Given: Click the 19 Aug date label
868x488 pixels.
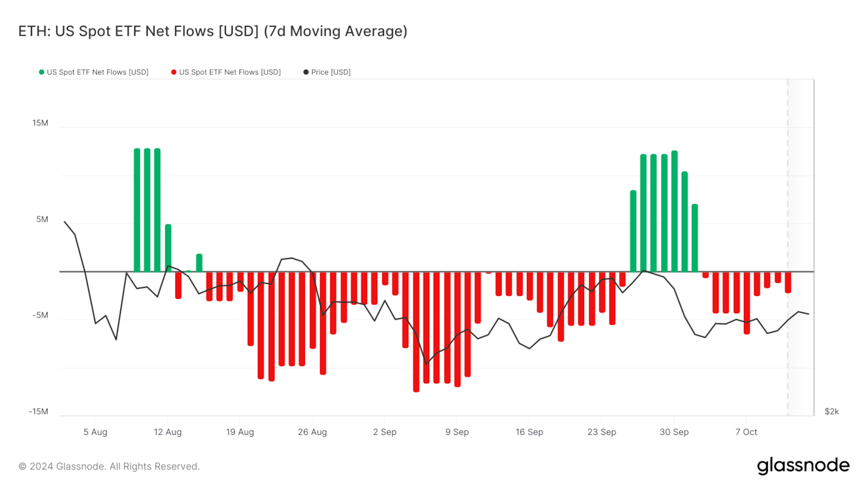Looking at the screenshot, I should [x=240, y=432].
